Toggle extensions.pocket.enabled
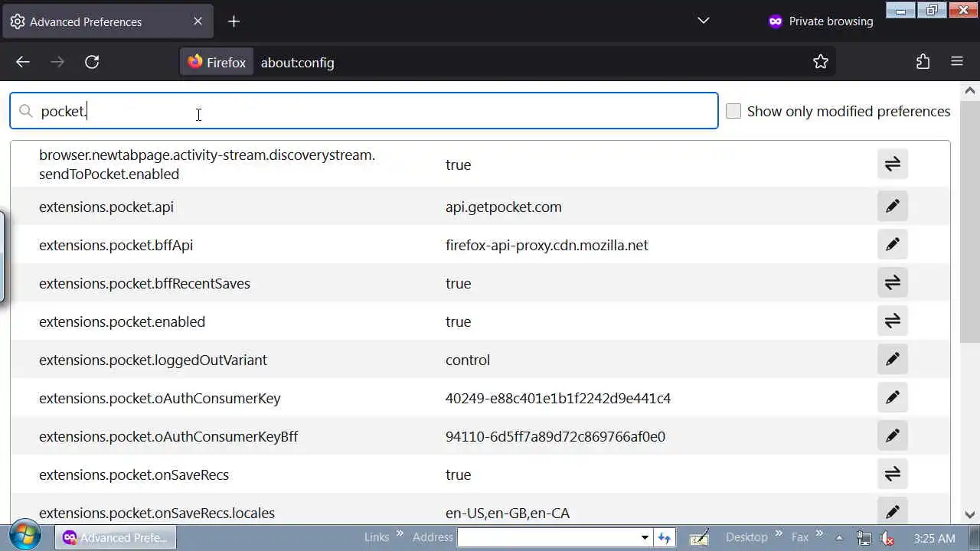This screenshot has width=980, height=551. tap(893, 321)
